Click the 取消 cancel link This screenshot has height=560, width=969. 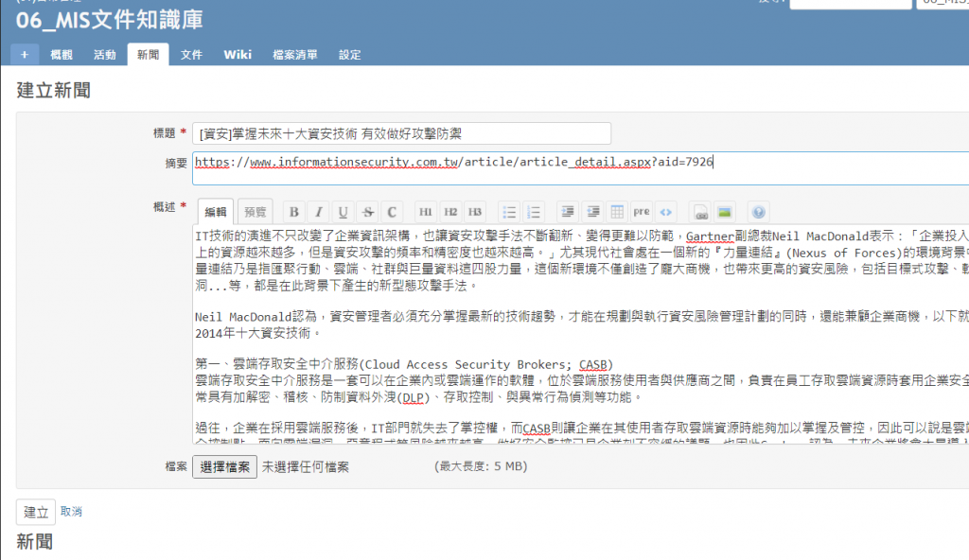point(71,511)
